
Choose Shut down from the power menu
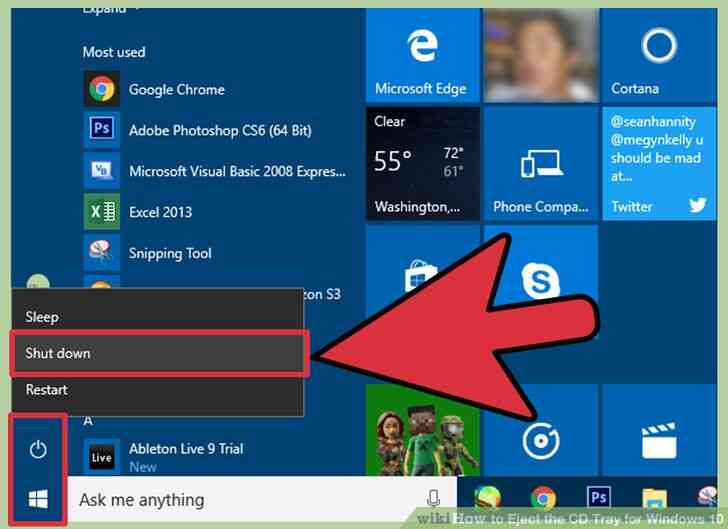(x=159, y=353)
